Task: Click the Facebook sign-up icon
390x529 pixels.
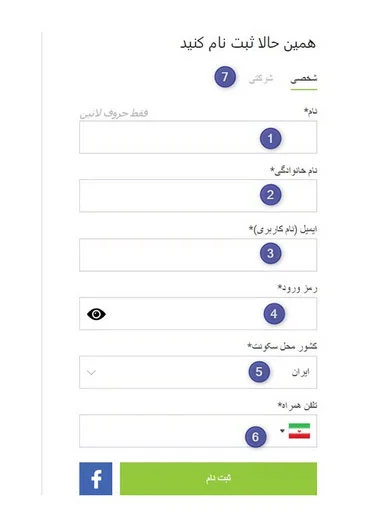Action: click(x=95, y=478)
